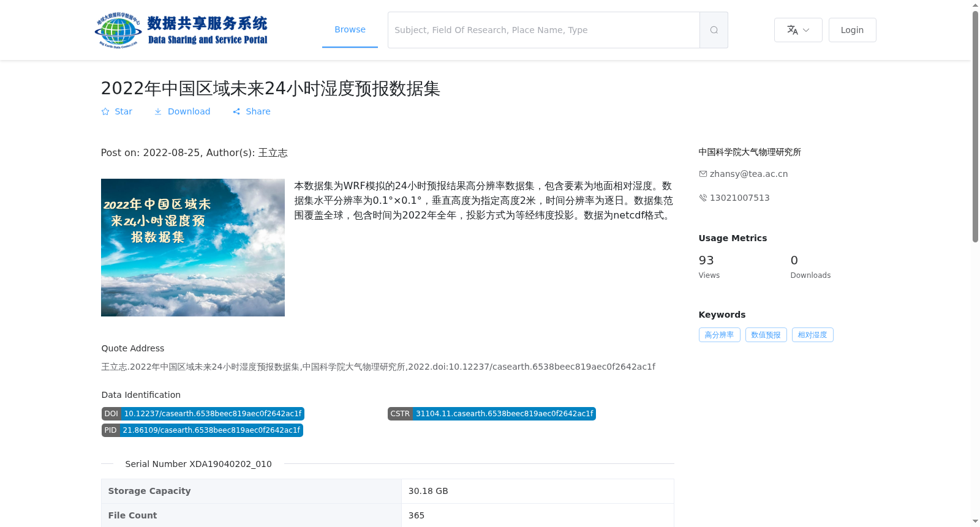The width and height of the screenshot is (980, 527).
Task: Click the 93 Views metric
Action: point(709,267)
